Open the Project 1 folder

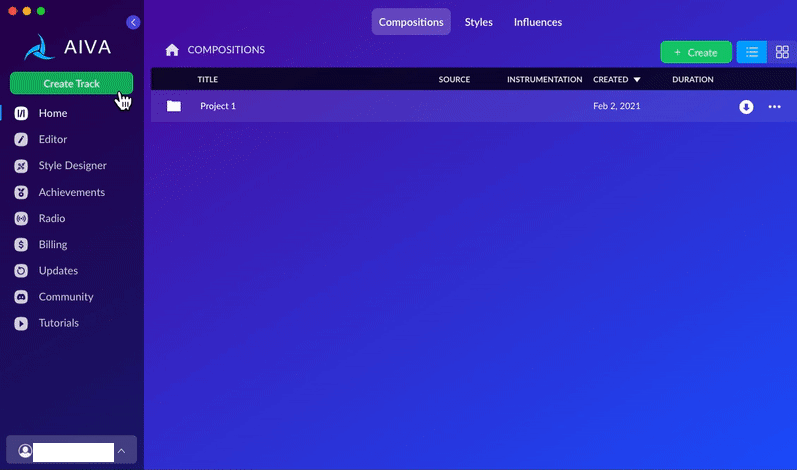click(x=217, y=106)
